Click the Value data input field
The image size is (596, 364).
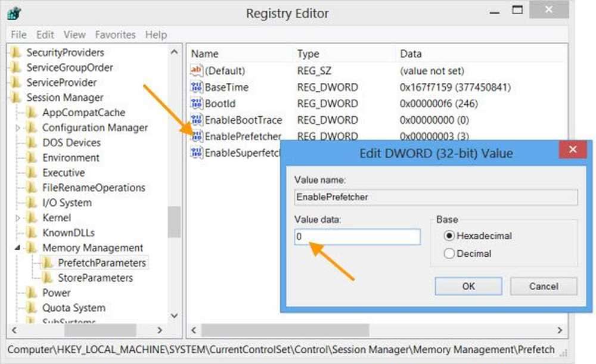pyautogui.click(x=357, y=237)
